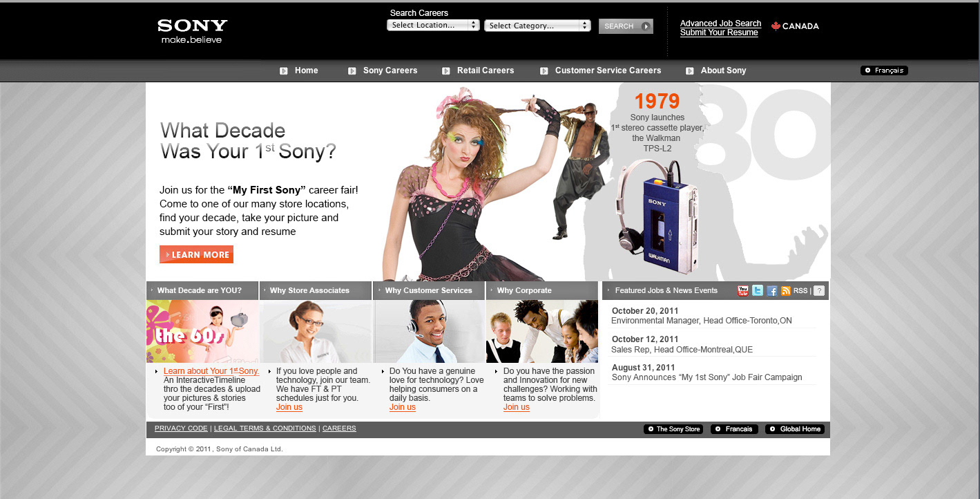Click Copyright 2011 Sony of Canada text
980x499 pixels.
pyautogui.click(x=220, y=449)
